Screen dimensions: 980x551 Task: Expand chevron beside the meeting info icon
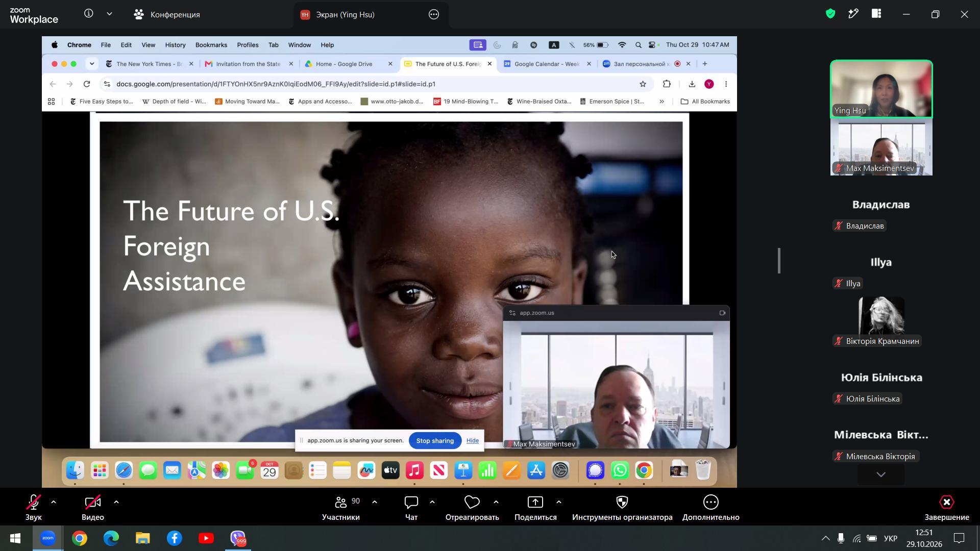click(109, 14)
